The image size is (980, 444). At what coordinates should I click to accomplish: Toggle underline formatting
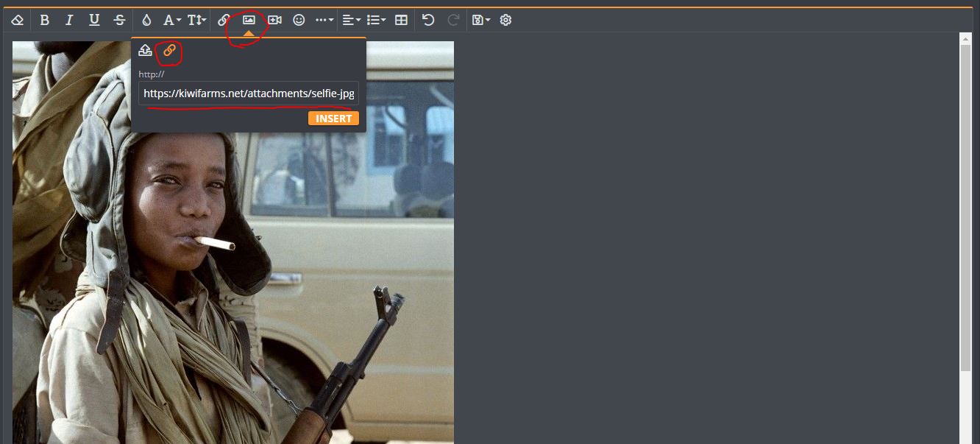94,21
